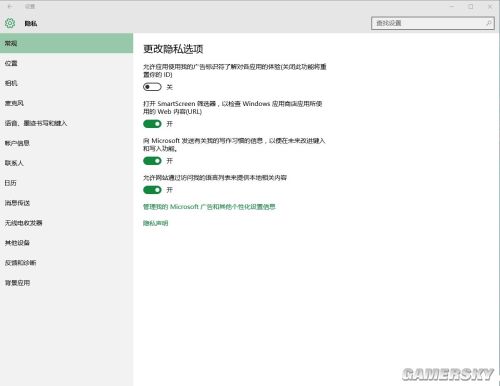Screen dimensions: 500x386
Task: Open 语音、墨迹书写和键入 category
Action: click(66, 123)
